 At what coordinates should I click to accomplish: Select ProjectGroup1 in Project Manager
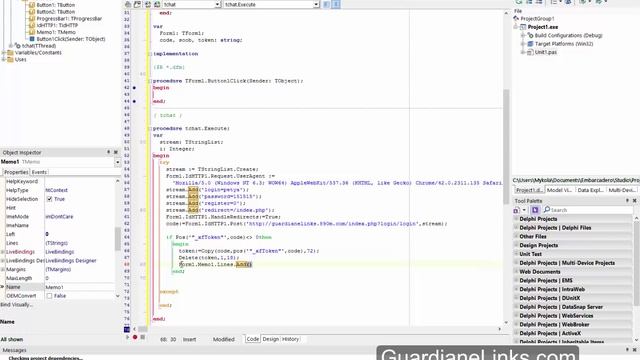(537, 19)
